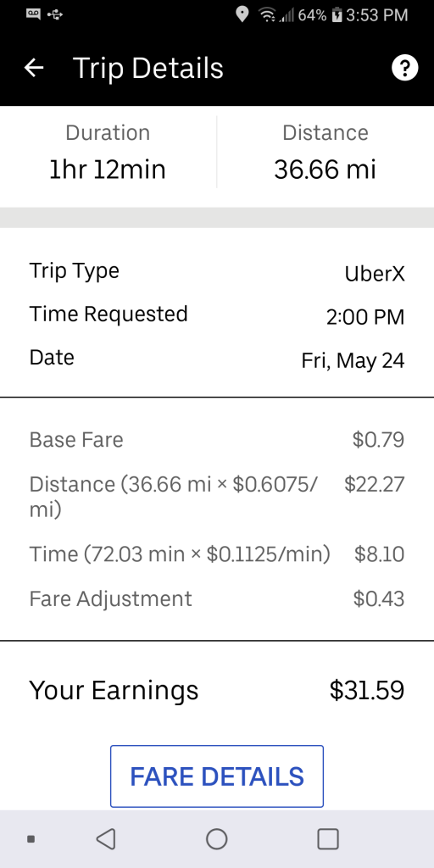The image size is (434, 868).
Task: Tap the voicemail icon in the status bar
Action: [33, 14]
